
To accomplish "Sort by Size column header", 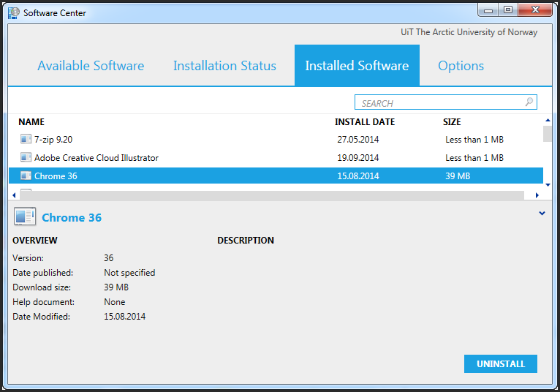I will (452, 122).
